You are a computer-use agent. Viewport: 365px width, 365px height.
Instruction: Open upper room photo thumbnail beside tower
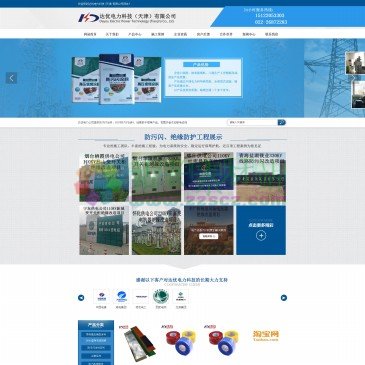coord(355,63)
